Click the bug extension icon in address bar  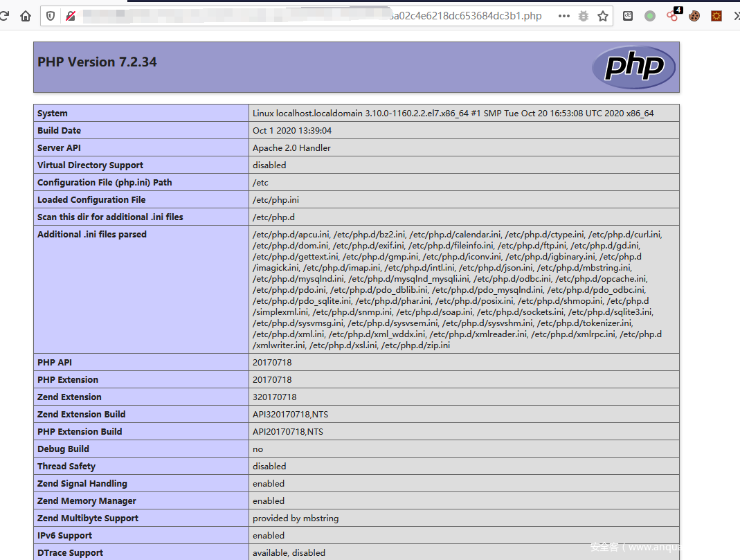click(584, 16)
